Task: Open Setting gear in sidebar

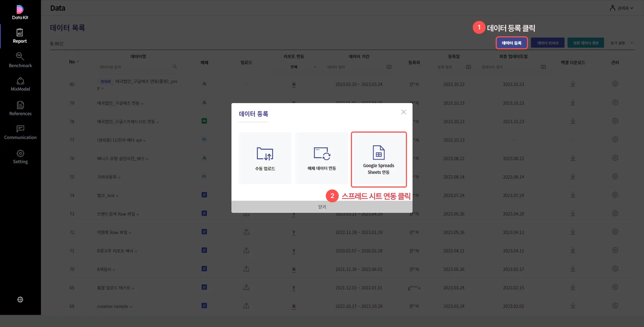Action: pyautogui.click(x=20, y=157)
